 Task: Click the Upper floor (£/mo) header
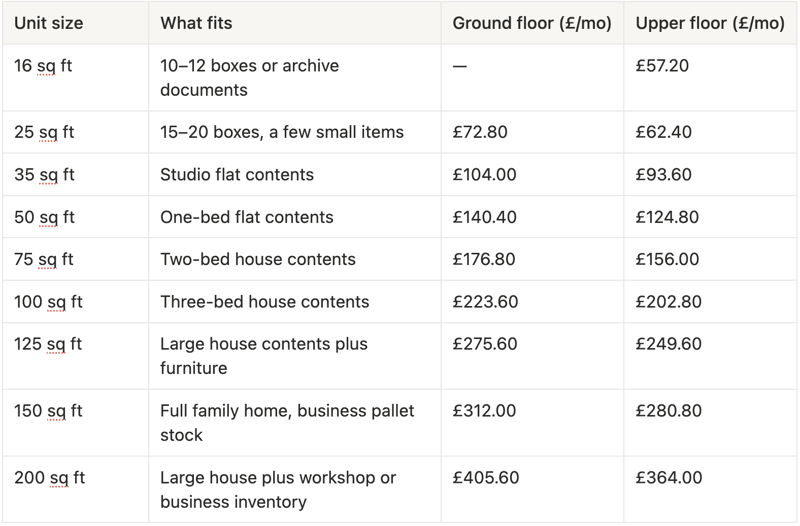710,23
